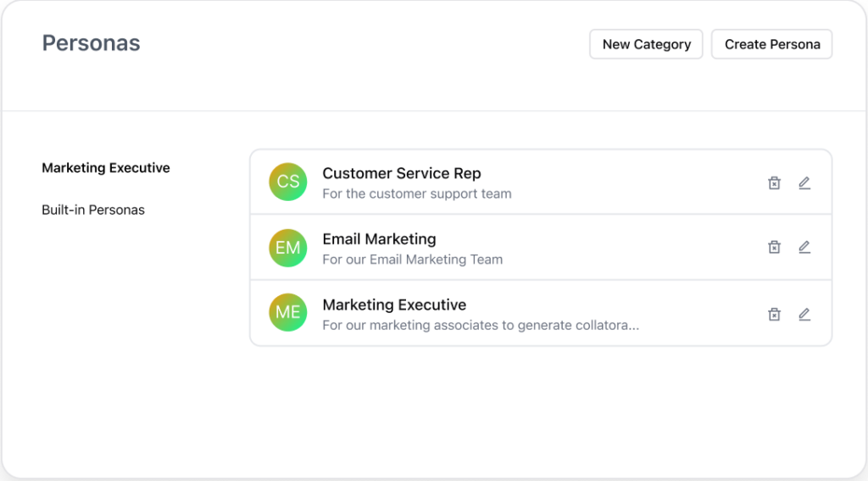Open the Email Marketing persona title
The width and height of the screenshot is (868, 481).
(379, 239)
